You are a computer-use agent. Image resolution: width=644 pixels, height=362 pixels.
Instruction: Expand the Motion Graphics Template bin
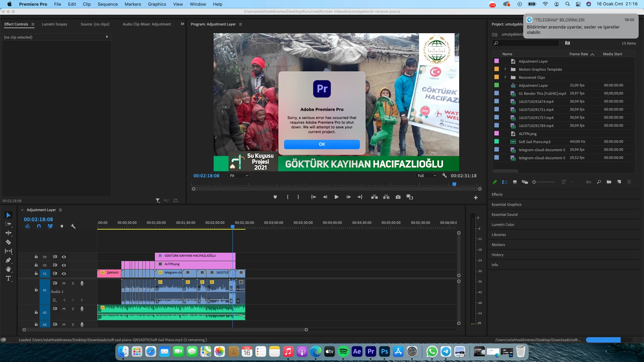(505, 69)
